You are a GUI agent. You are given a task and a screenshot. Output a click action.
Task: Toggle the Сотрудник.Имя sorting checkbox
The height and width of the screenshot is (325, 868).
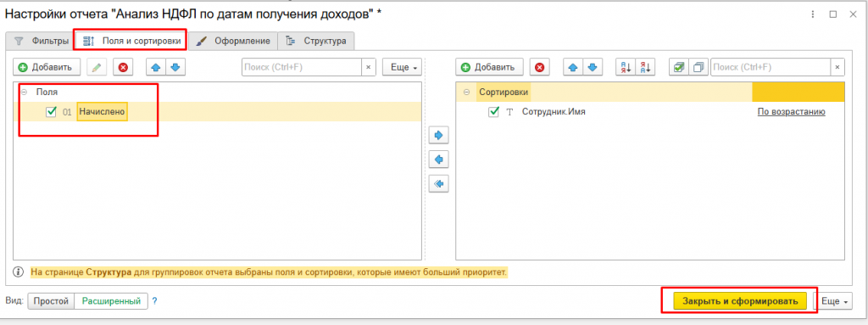coord(494,111)
